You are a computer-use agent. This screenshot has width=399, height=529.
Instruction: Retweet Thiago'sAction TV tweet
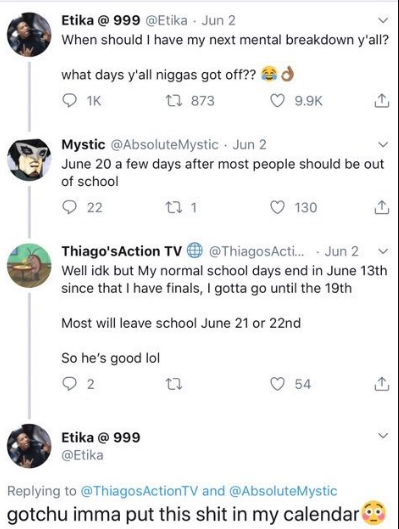point(174,384)
